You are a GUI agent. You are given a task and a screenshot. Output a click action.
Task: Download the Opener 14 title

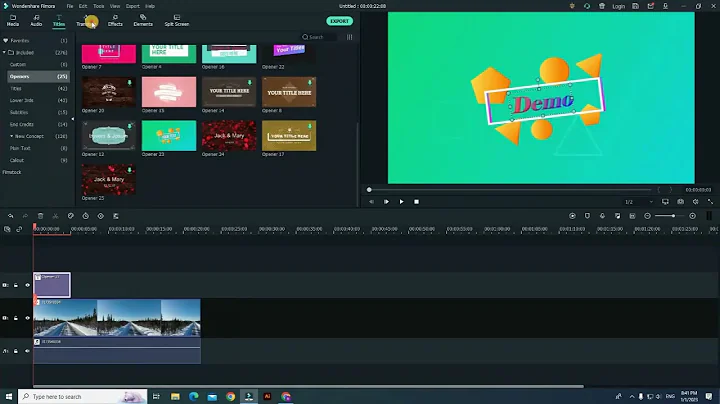(249, 83)
